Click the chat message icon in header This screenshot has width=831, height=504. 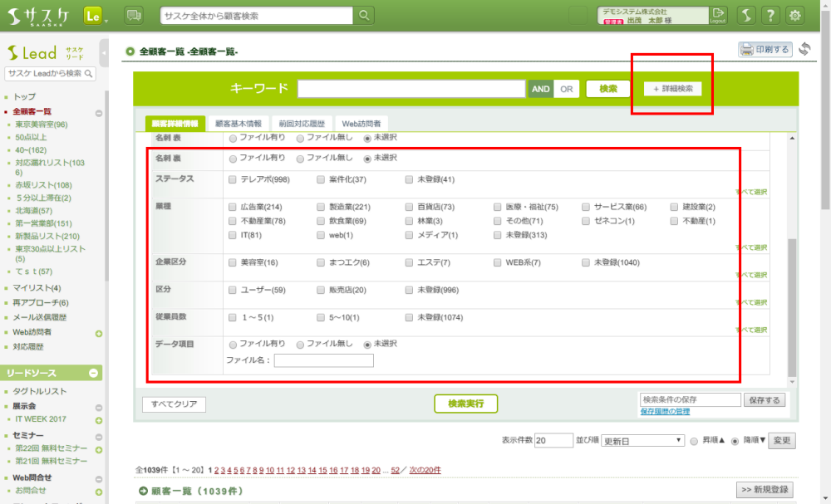click(x=133, y=15)
